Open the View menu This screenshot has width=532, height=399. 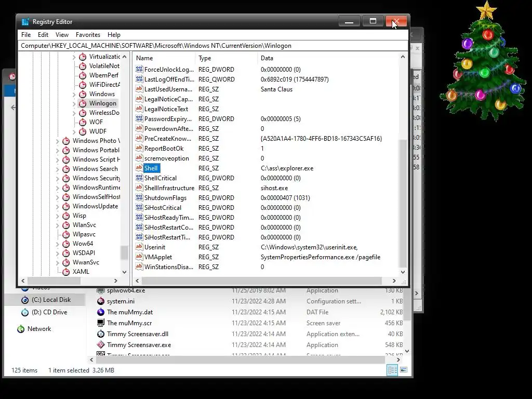[62, 35]
